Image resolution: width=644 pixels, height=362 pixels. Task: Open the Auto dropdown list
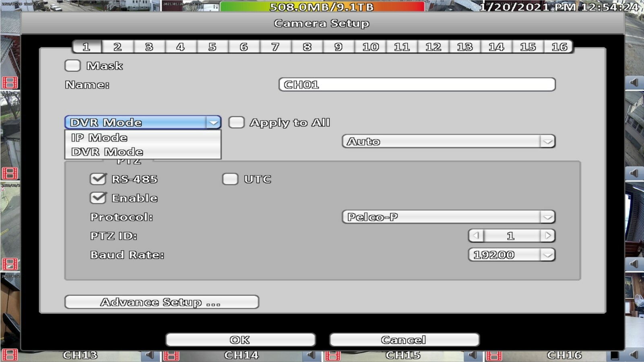[x=448, y=141]
